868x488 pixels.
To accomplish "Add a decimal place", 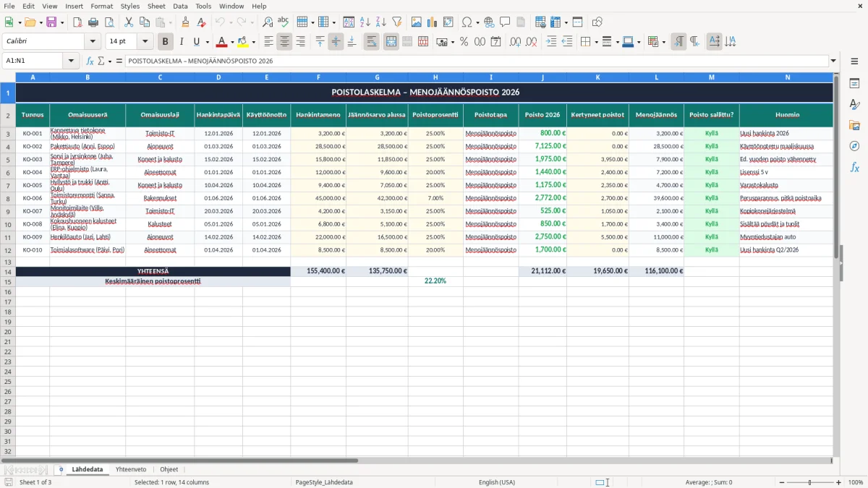I will 516,42.
